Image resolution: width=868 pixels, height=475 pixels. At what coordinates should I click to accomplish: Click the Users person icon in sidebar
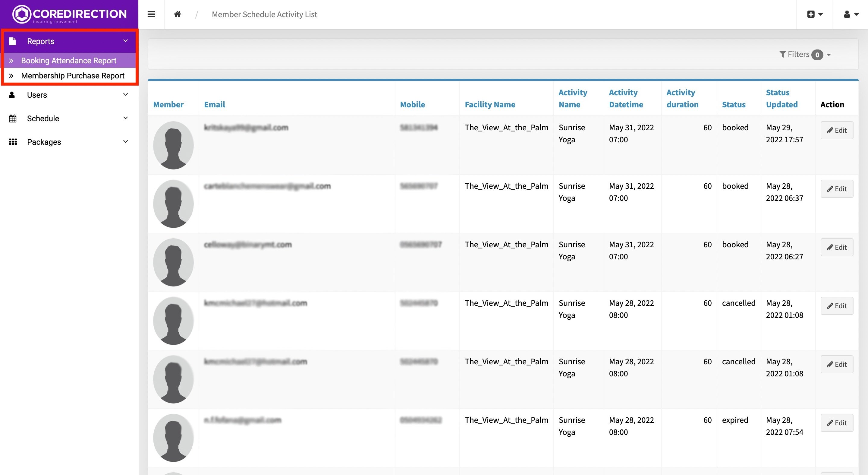[x=12, y=95]
